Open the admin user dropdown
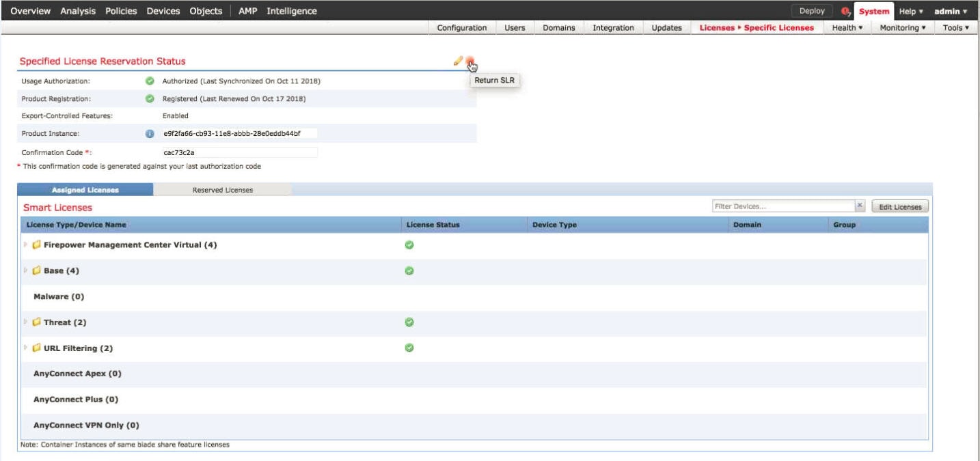The height and width of the screenshot is (461, 980). pyautogui.click(x=951, y=12)
